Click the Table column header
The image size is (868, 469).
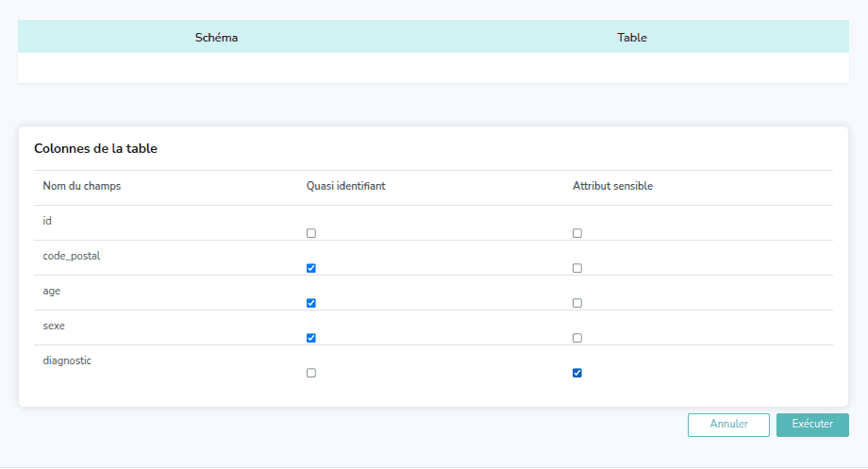631,38
